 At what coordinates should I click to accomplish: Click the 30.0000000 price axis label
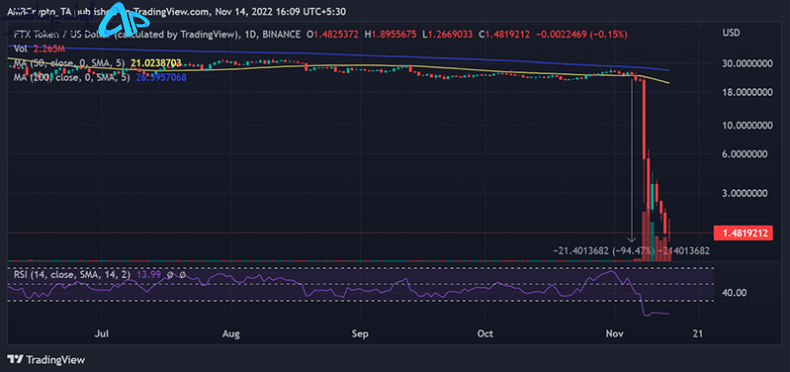(747, 64)
